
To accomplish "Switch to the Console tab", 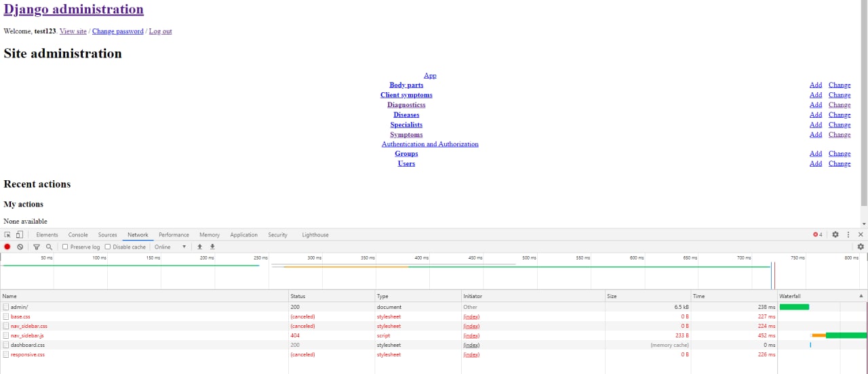I will [78, 234].
